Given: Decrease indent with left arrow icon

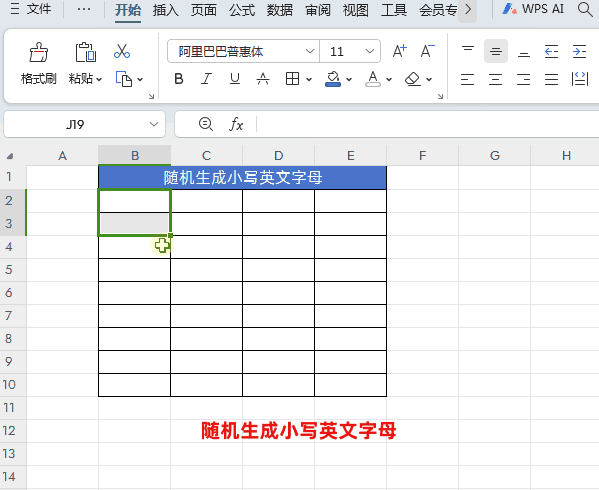Looking at the screenshot, I should pyautogui.click(x=551, y=51).
